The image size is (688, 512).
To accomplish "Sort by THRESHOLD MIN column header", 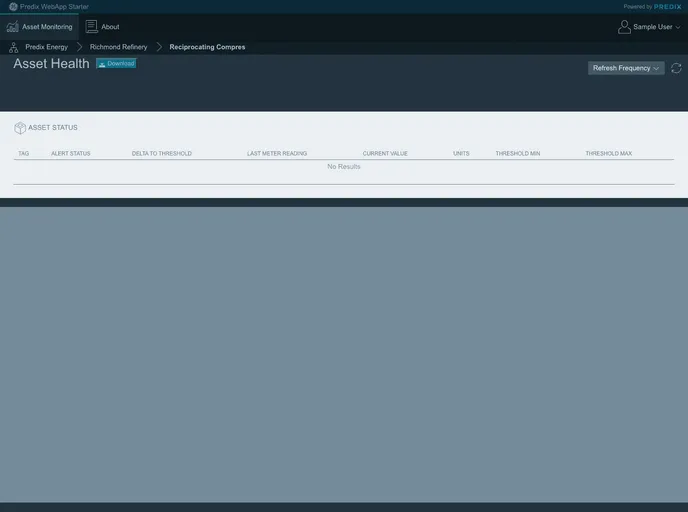I will pos(518,154).
